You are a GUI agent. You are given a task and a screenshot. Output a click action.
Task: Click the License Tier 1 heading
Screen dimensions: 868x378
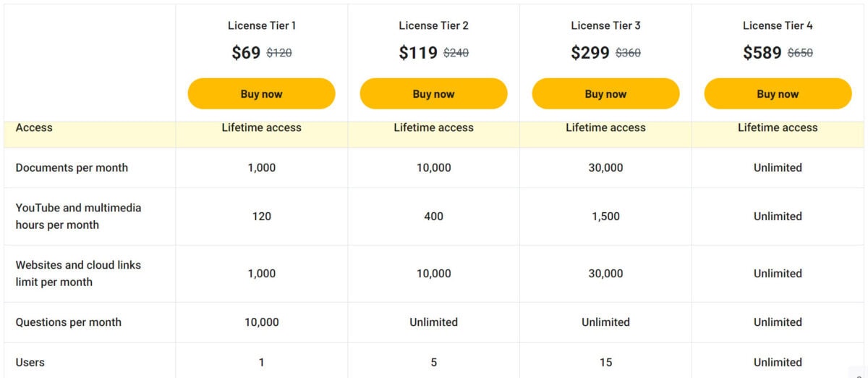click(x=262, y=25)
